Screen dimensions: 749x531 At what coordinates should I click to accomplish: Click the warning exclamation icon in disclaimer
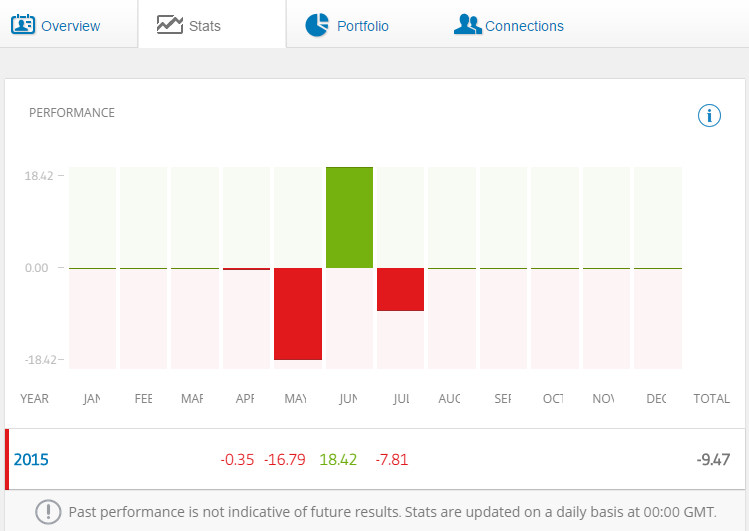[x=48, y=512]
